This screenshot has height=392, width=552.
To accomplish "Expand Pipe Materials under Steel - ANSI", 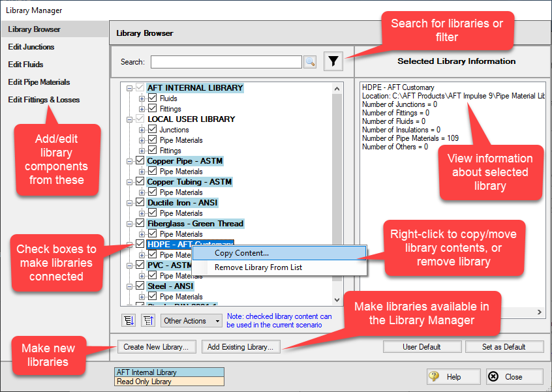I will tap(142, 297).
